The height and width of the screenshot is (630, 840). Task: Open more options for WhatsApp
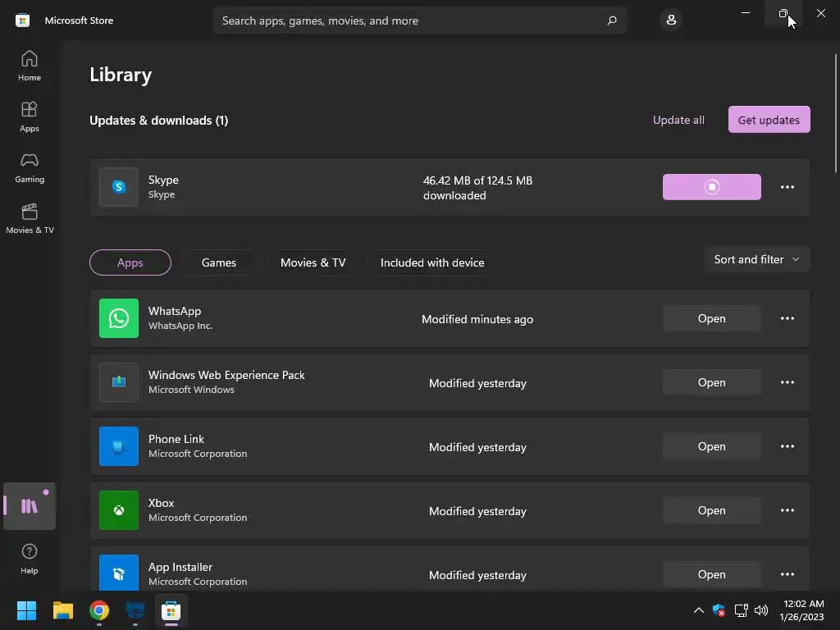787,318
